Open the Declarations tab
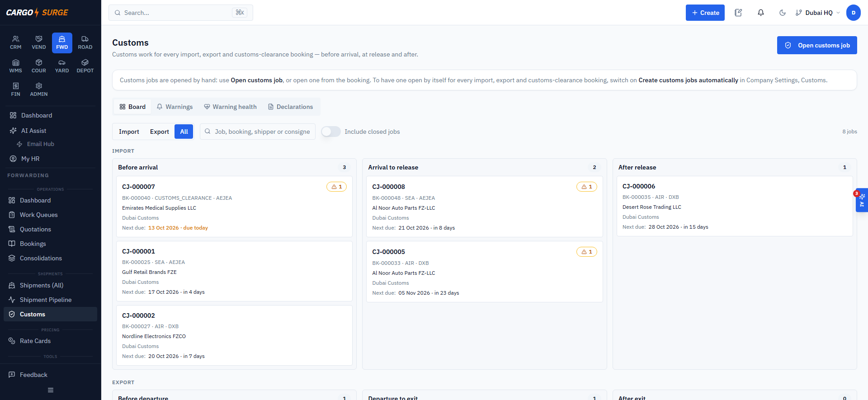The image size is (868, 400). tap(290, 107)
